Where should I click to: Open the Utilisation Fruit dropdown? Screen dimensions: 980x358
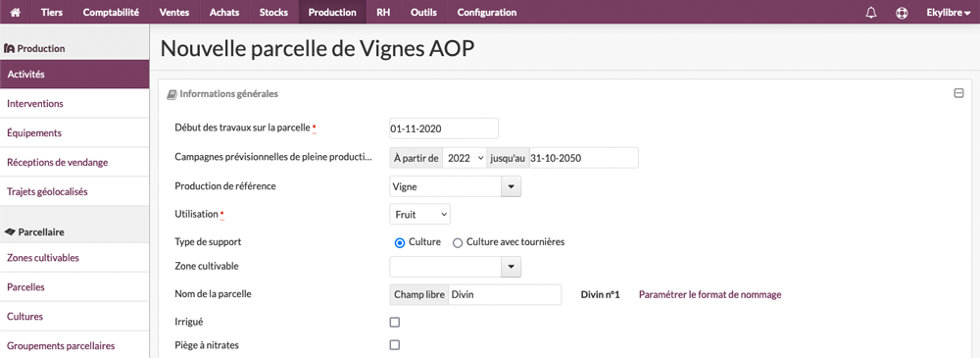(419, 214)
